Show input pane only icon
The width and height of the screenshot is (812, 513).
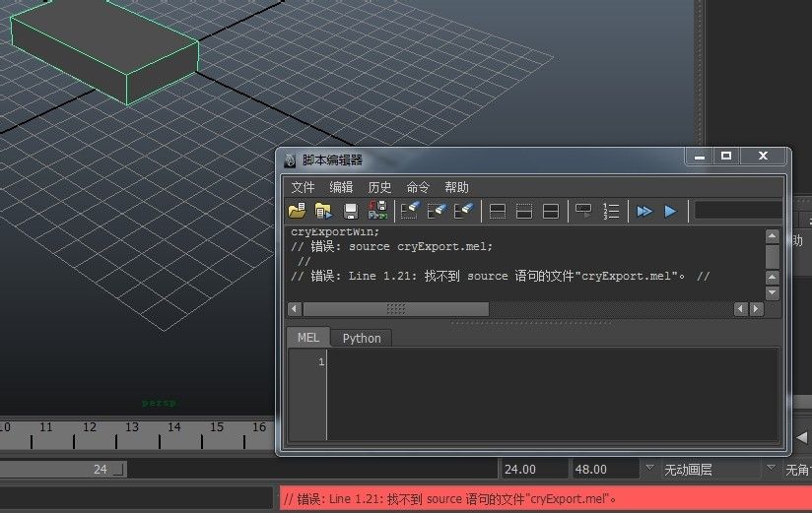pos(524,211)
